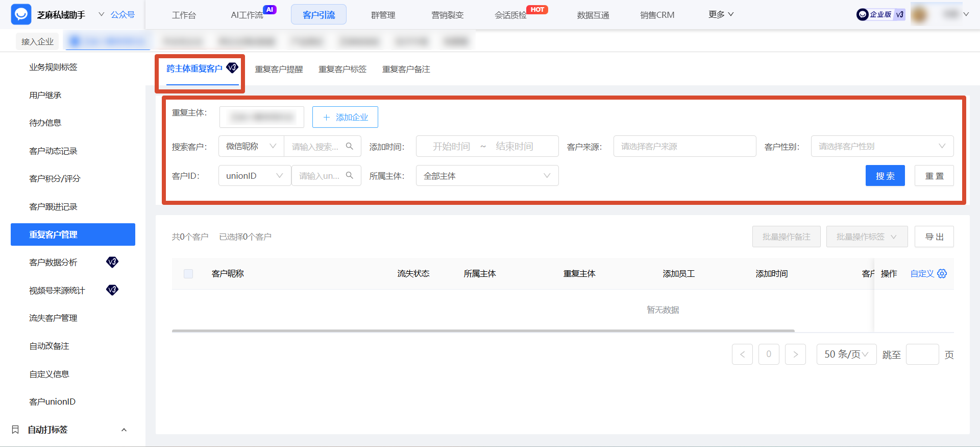Open the 50 条/页 page size dropdown
Viewport: 980px width, 447px height.
846,354
